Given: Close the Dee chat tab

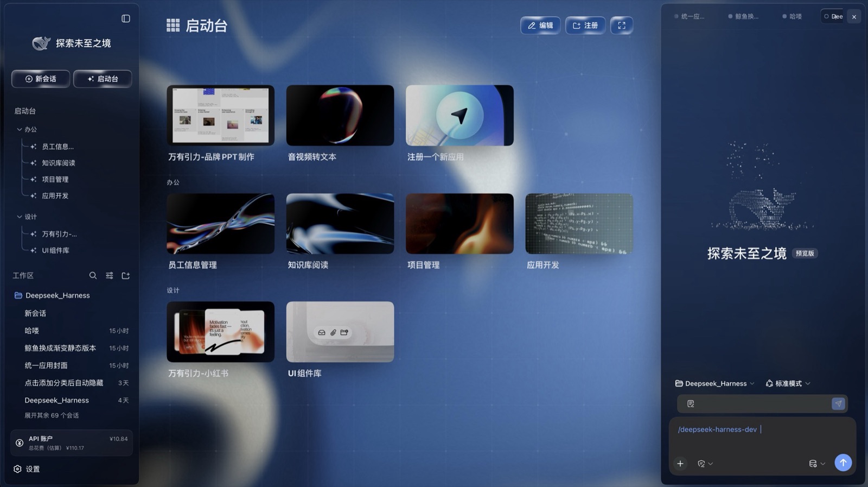Looking at the screenshot, I should (x=854, y=17).
